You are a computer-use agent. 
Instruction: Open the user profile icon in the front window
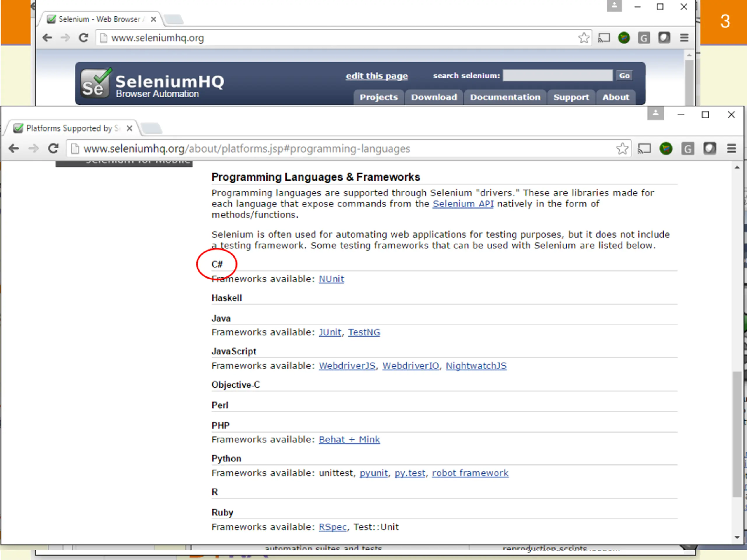(655, 113)
